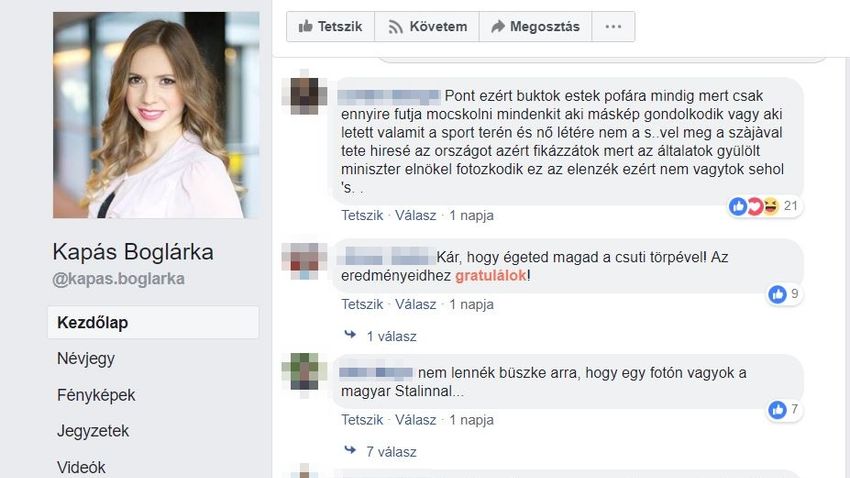
Task: Select Kezdőlap in the sidebar
Action: click(x=153, y=322)
